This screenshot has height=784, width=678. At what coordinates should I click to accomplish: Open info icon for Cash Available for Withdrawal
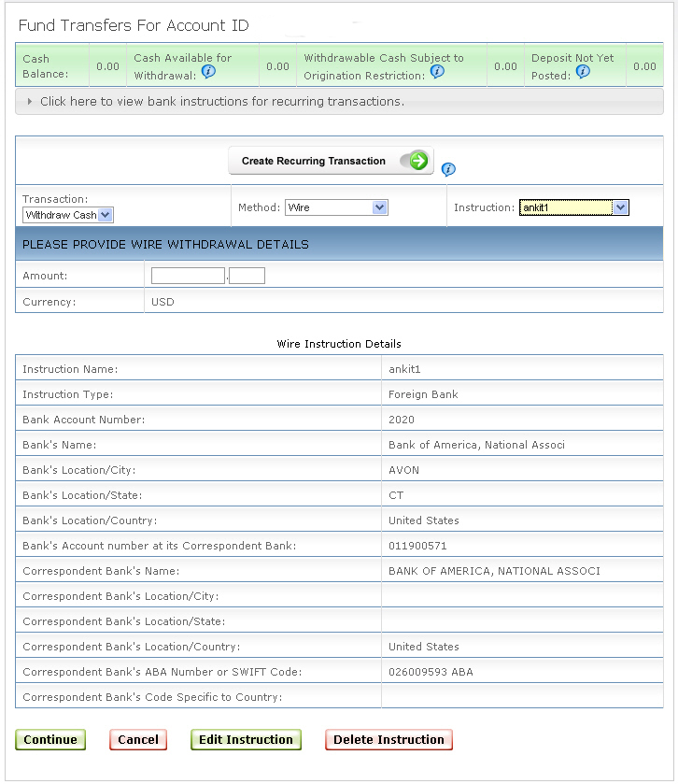coord(208,72)
